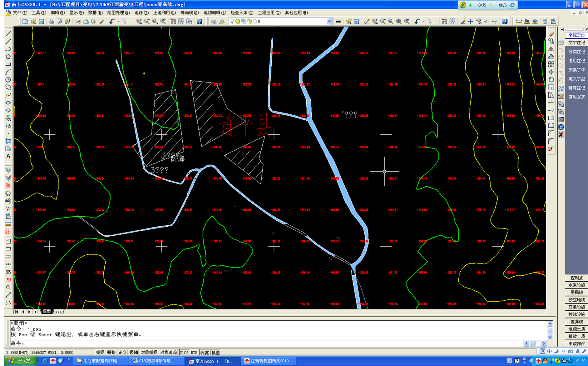The image size is (588, 366).
Task: Expand the 居民地 panel section
Action: click(576, 293)
